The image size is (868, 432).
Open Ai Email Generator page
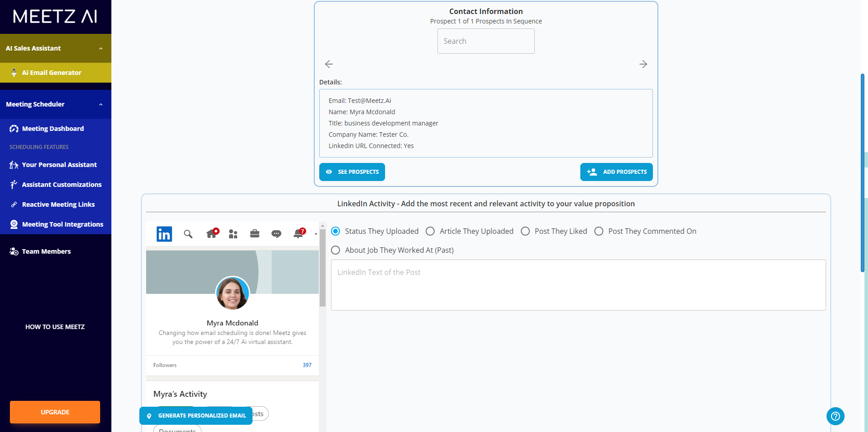(55, 73)
